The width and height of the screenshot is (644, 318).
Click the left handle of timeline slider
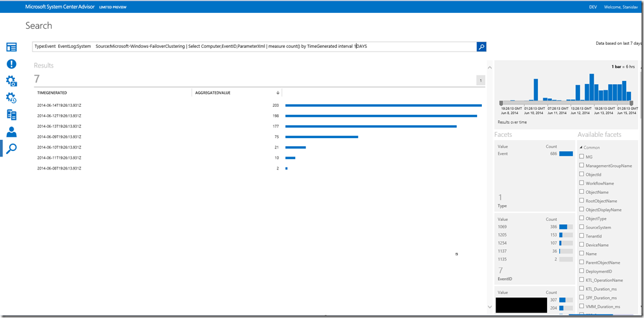pos(502,103)
